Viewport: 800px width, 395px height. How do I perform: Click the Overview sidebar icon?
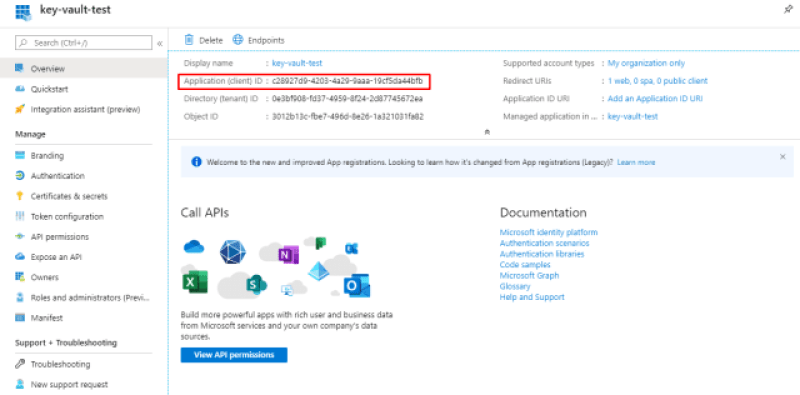pos(20,68)
